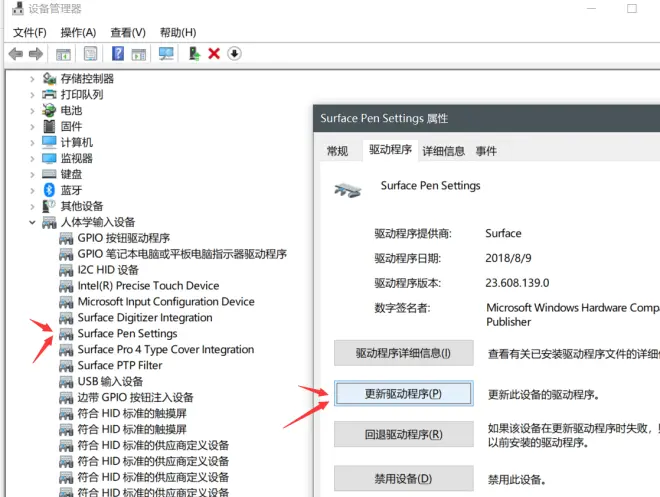Image resolution: width=660 pixels, height=497 pixels.
Task: Select I2C HID 设备
Action: 108,270
